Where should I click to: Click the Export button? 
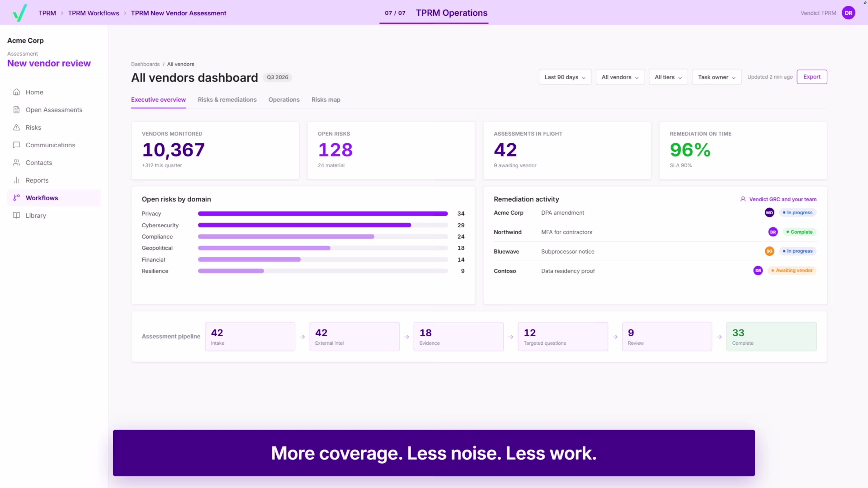[812, 77]
